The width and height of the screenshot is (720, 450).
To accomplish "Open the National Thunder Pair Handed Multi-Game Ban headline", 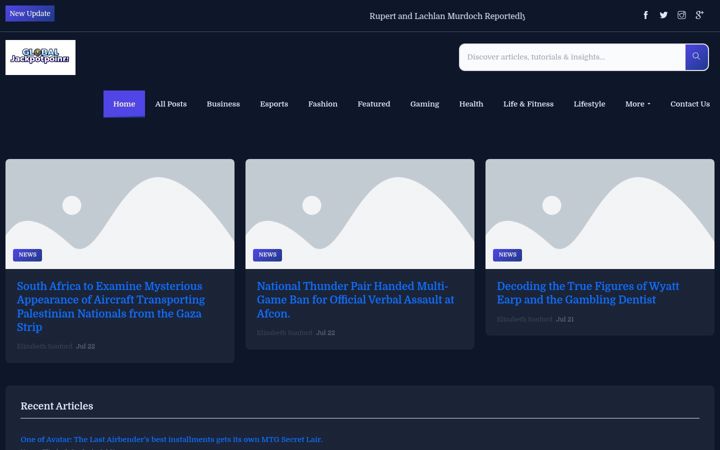I will [x=355, y=299].
